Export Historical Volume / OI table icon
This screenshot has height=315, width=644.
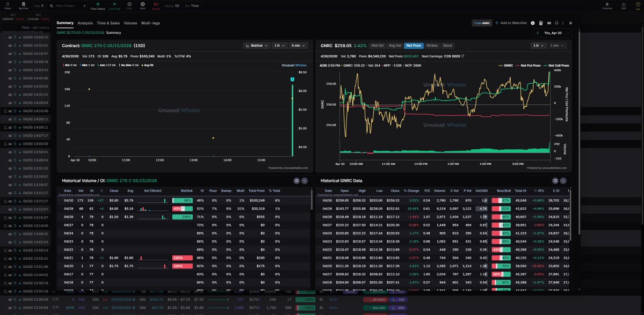(x=296, y=180)
